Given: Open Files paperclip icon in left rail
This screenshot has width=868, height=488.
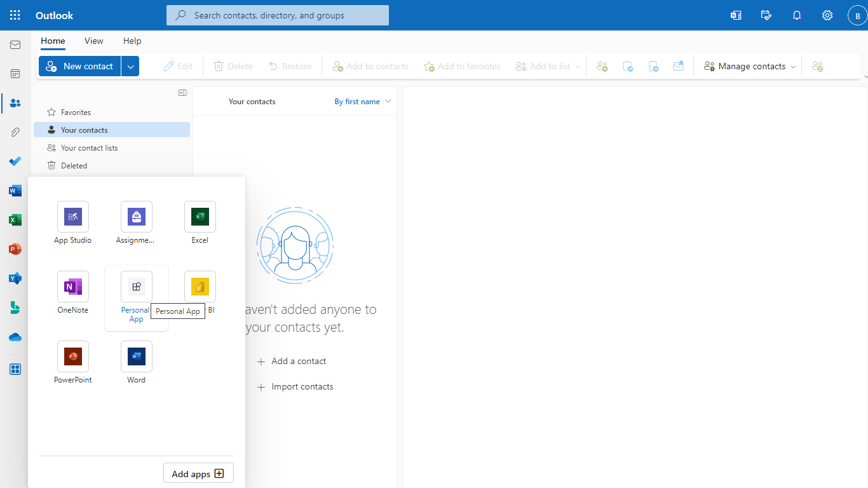Looking at the screenshot, I should (x=15, y=132).
